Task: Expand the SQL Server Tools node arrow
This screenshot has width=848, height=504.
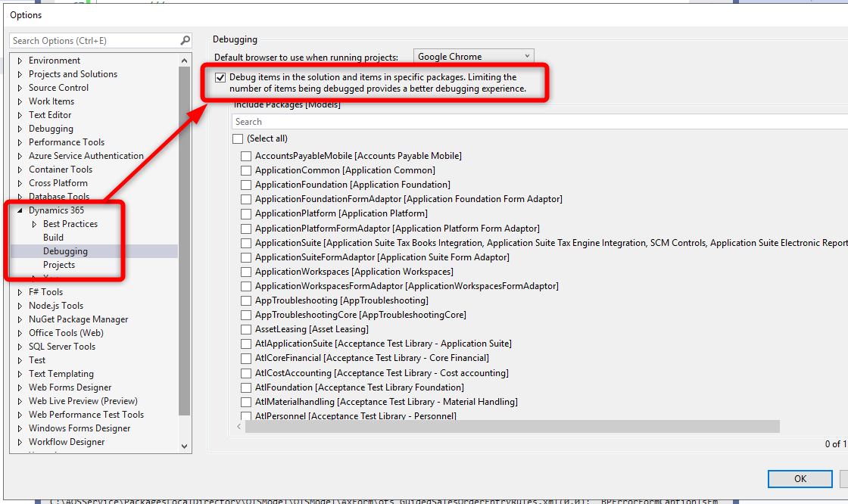Action: pos(20,347)
